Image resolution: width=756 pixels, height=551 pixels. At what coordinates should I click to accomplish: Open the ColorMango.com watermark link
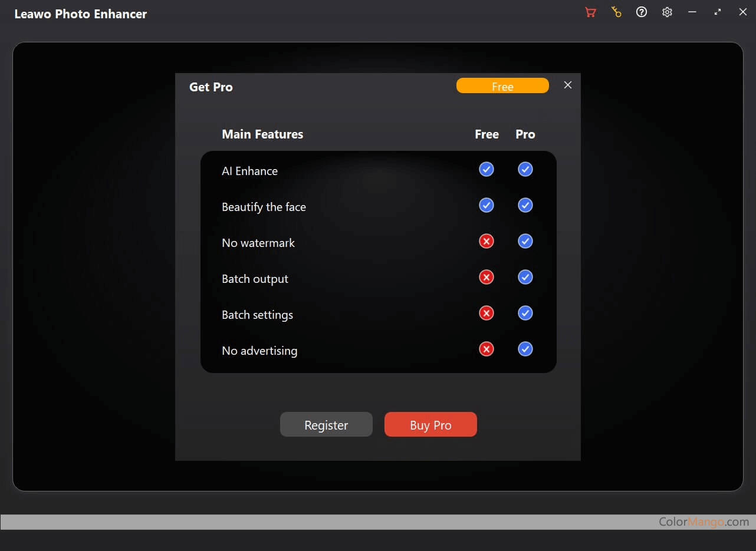[704, 522]
